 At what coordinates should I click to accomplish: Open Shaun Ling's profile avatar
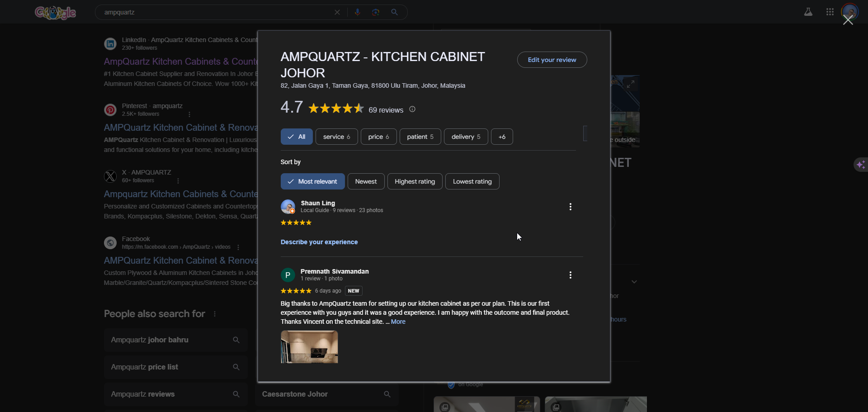click(x=288, y=207)
